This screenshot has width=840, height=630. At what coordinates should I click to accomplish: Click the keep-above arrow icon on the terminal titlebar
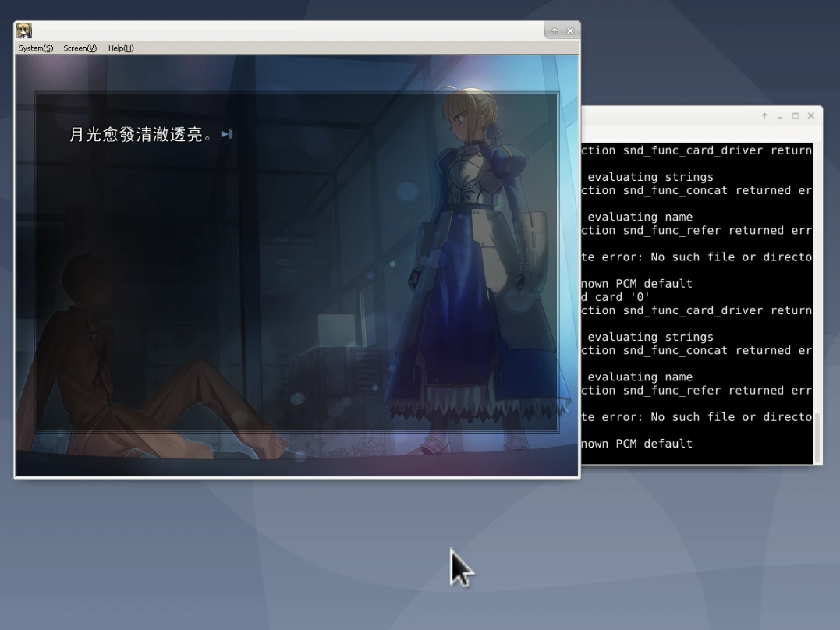pyautogui.click(x=764, y=115)
